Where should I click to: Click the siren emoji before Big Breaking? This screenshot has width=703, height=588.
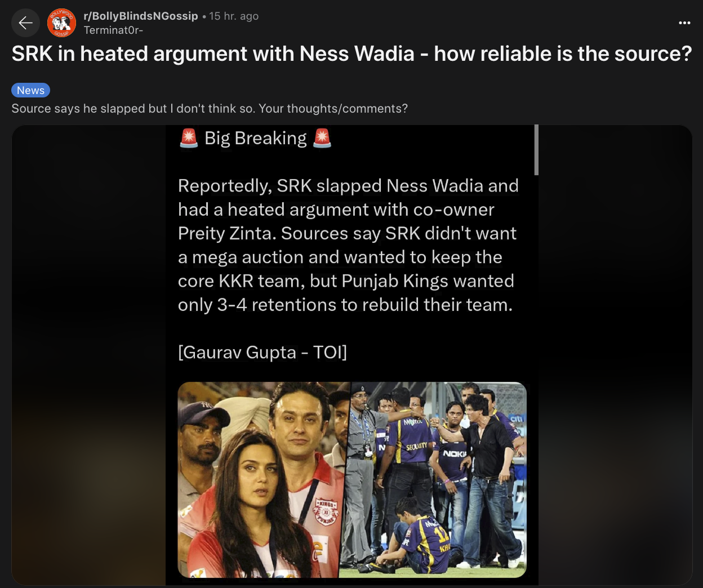[x=189, y=138]
